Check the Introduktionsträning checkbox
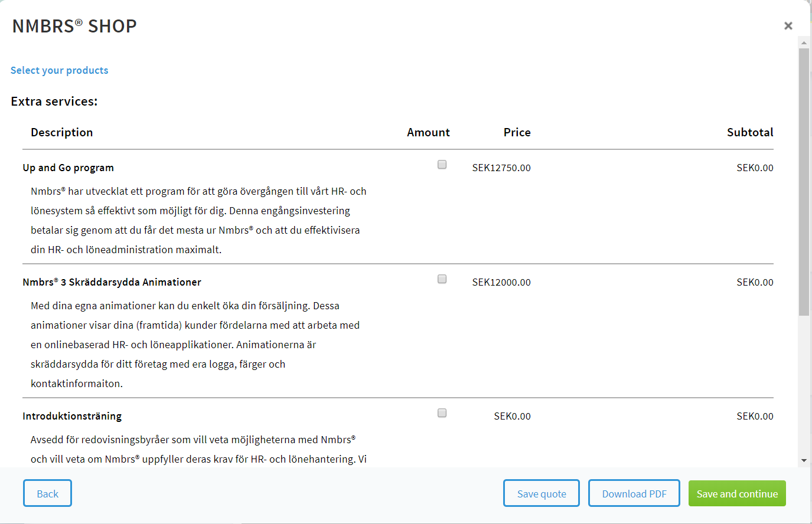The height and width of the screenshot is (524, 812). pos(442,413)
